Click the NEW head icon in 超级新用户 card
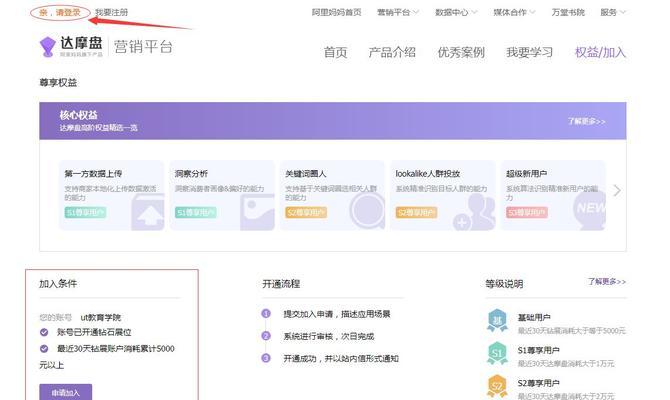 point(590,209)
